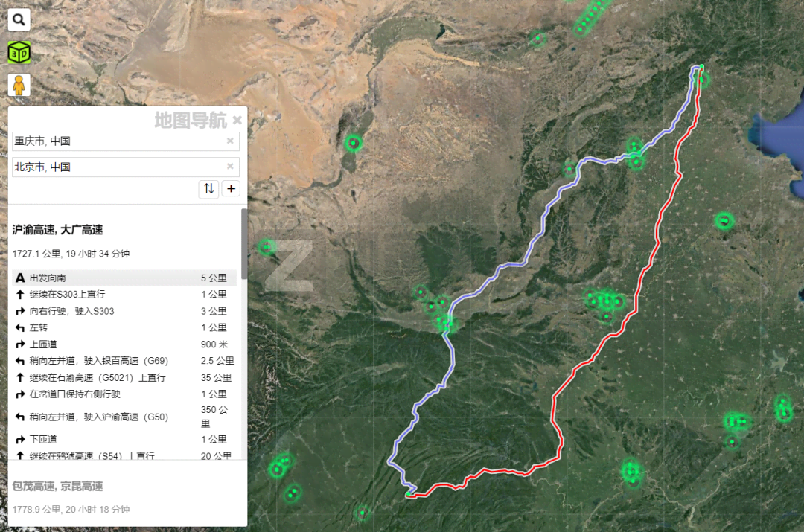Screen dimensions: 804x532
Task: Clear the 北京市 destination field
Action: coord(230,167)
